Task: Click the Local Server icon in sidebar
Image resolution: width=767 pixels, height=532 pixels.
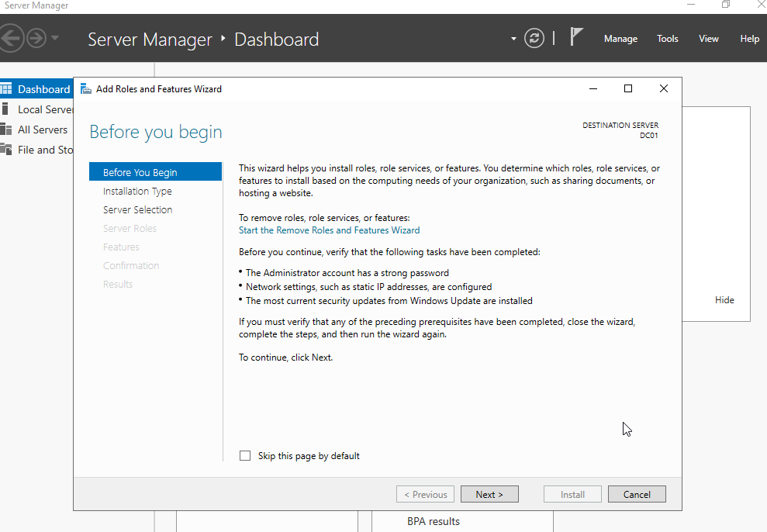Action: (x=5, y=109)
